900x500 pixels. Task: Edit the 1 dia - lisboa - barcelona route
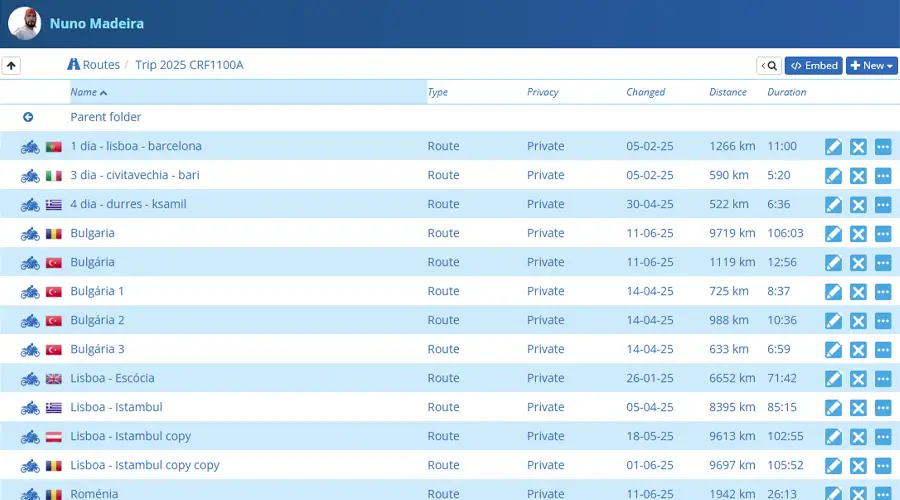(833, 146)
